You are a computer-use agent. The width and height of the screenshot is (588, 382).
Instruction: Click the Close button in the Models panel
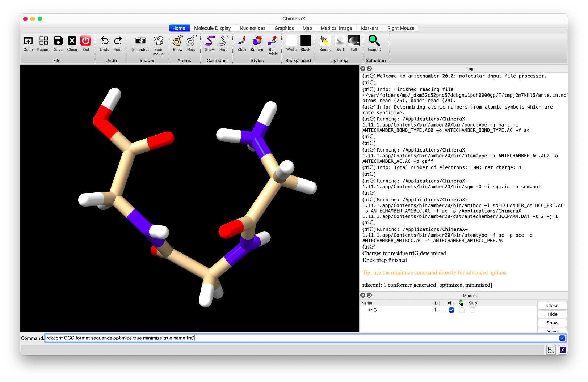point(553,306)
